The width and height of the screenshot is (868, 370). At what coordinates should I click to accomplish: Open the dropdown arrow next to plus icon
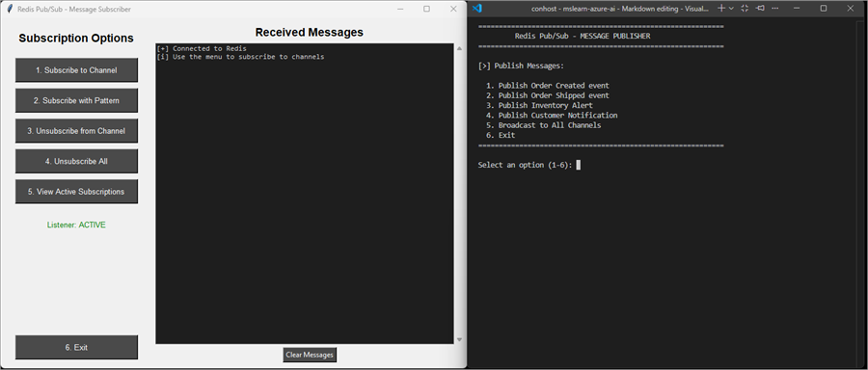click(x=731, y=9)
